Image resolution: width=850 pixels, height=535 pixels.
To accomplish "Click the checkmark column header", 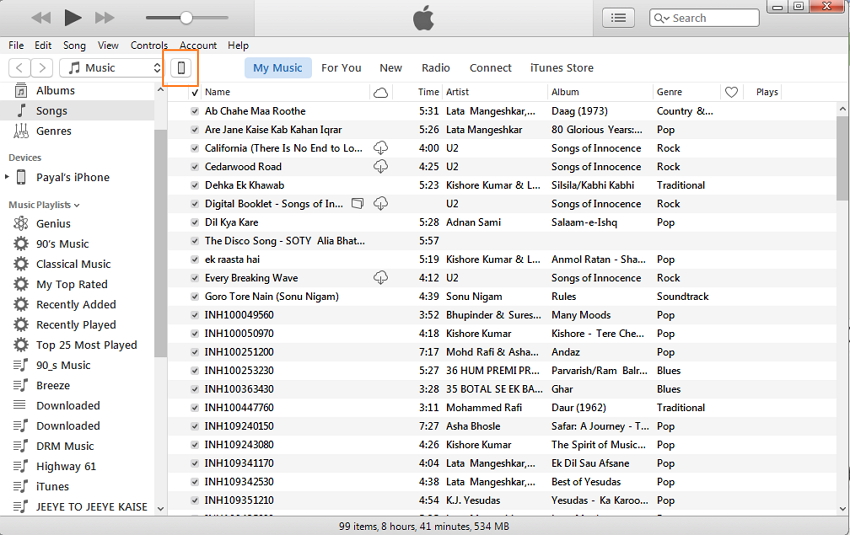I will 195,92.
